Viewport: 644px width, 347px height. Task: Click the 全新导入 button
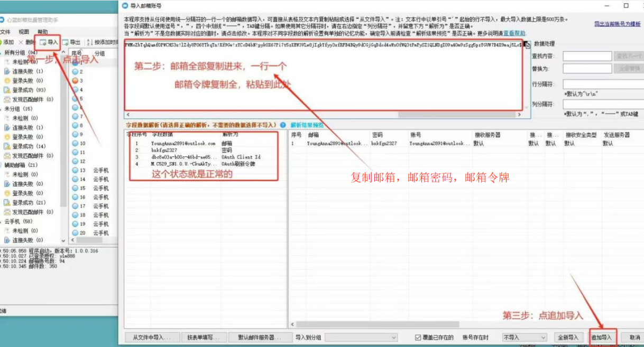click(568, 337)
